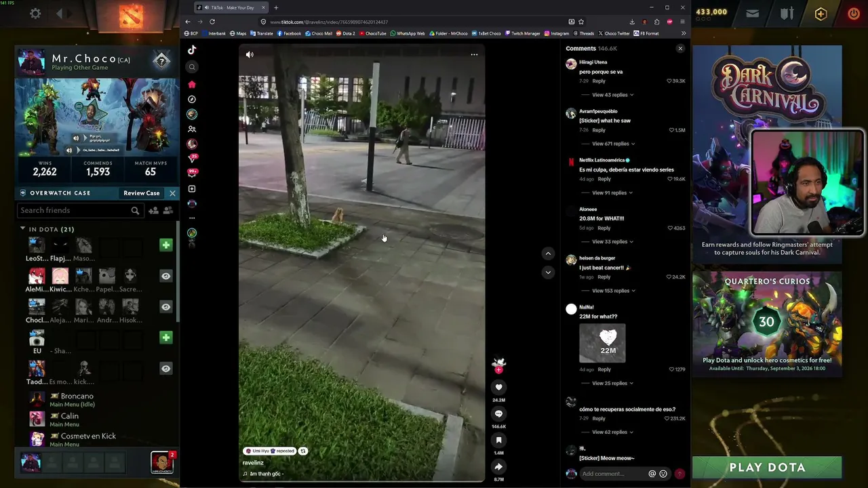Open the browser downloads icon

632,22
